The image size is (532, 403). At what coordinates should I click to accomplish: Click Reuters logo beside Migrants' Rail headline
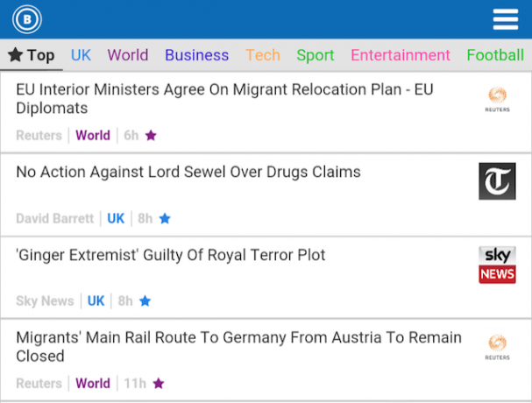(497, 347)
